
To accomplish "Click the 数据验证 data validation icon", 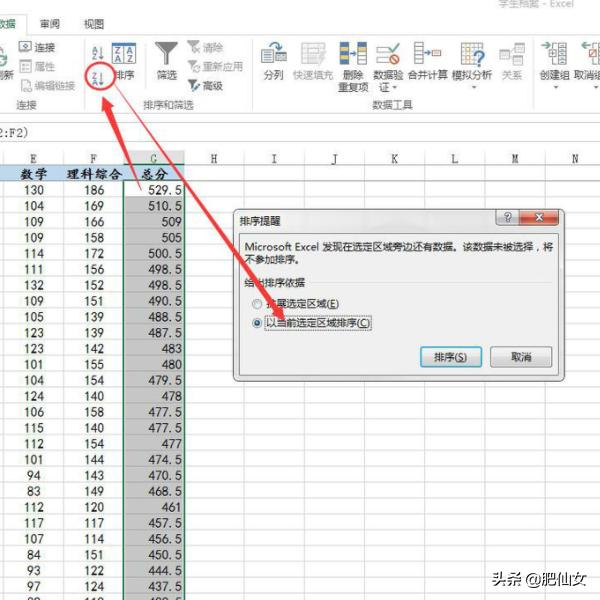I will point(388,53).
